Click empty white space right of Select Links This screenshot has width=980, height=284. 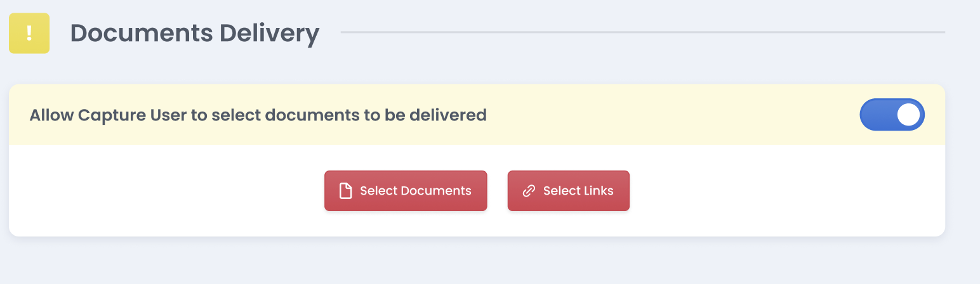pos(787,191)
